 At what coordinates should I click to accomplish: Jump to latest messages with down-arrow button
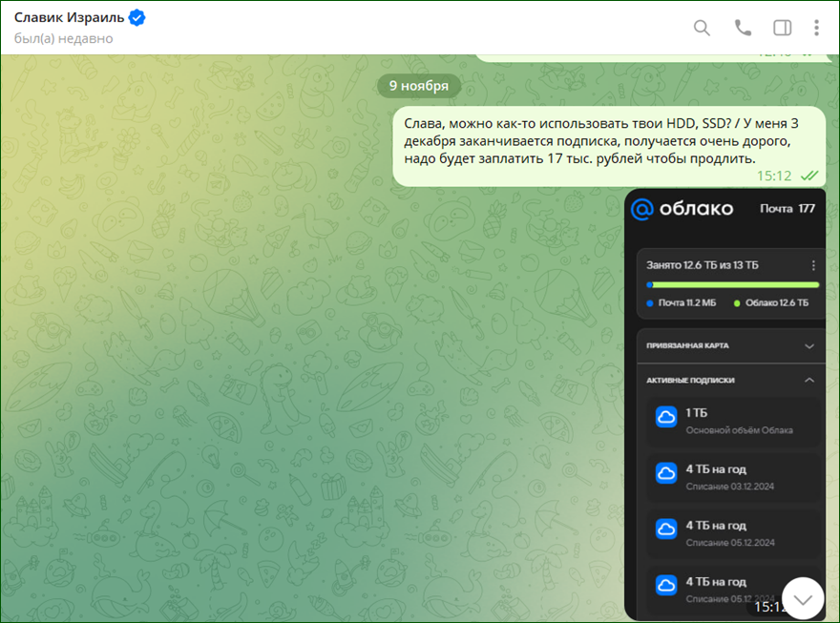[803, 598]
